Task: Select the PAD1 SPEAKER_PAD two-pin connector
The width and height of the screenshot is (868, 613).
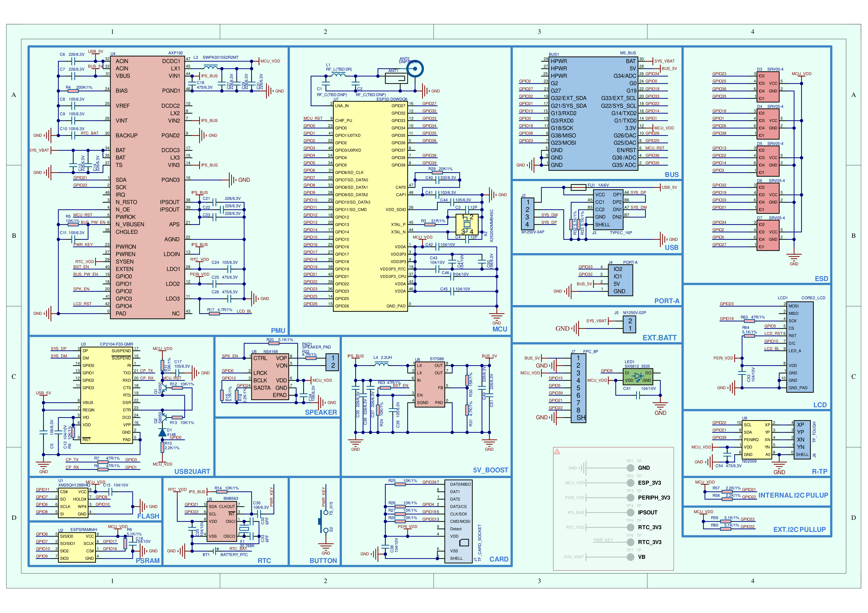Action: click(332, 362)
